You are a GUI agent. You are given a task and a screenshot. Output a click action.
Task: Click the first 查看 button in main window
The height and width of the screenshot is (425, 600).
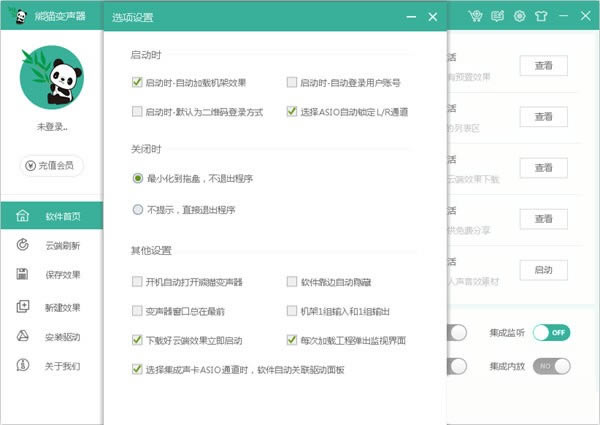543,65
